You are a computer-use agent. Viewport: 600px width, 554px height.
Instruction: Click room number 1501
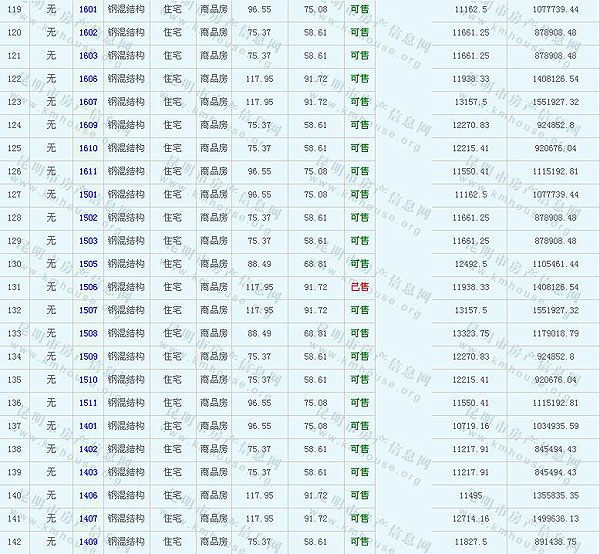coord(88,194)
